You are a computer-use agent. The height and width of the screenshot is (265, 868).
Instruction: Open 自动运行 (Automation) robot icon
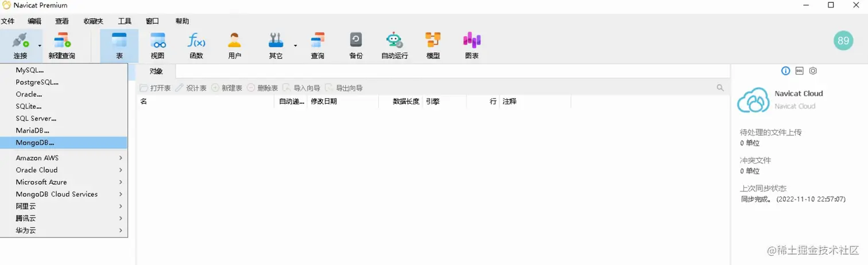tap(394, 41)
